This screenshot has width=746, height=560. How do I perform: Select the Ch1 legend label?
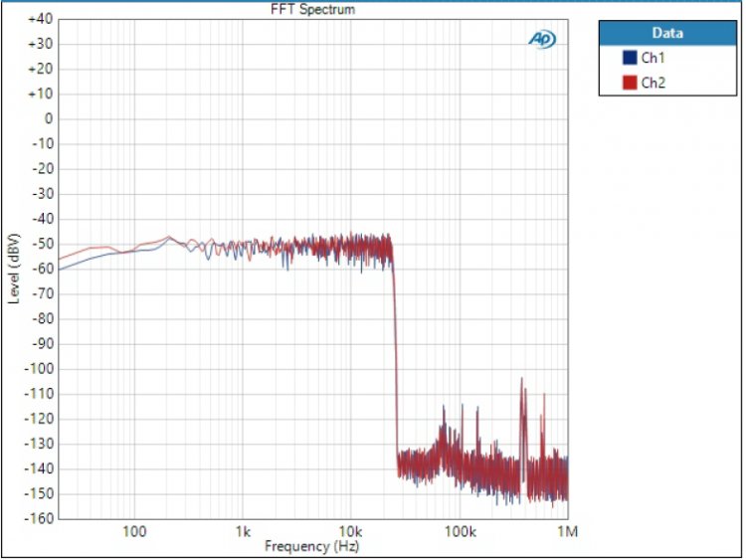pyautogui.click(x=653, y=58)
